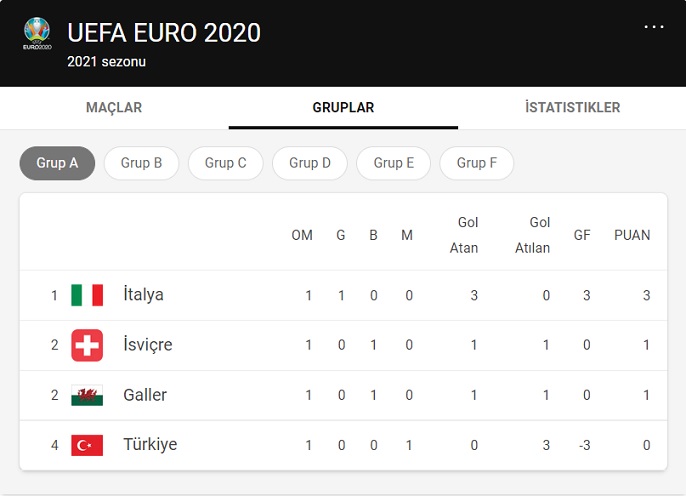Viewport: 686px width, 496px height.
Task: Open the three-dot more options menu
Action: (654, 27)
